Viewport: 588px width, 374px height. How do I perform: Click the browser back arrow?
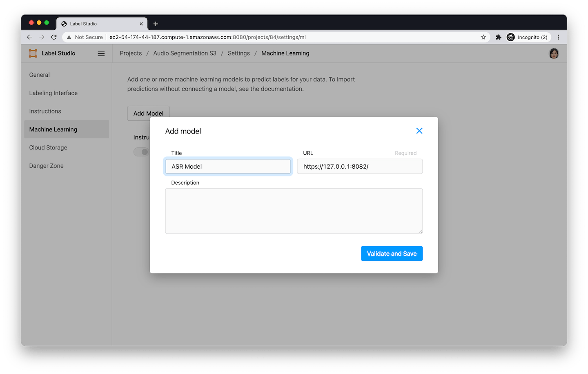pos(29,37)
